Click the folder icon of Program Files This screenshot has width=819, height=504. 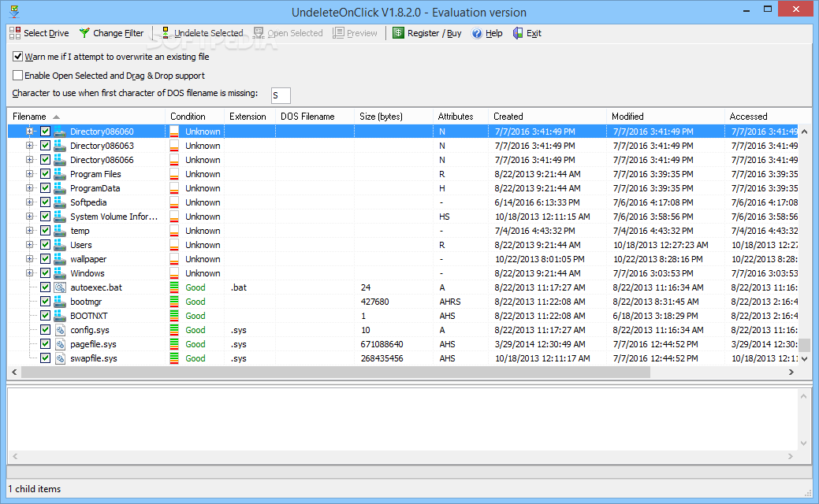click(60, 174)
